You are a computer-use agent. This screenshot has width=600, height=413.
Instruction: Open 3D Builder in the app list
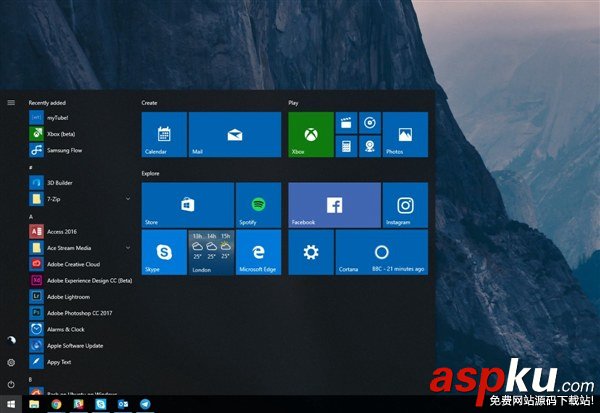tap(80, 183)
